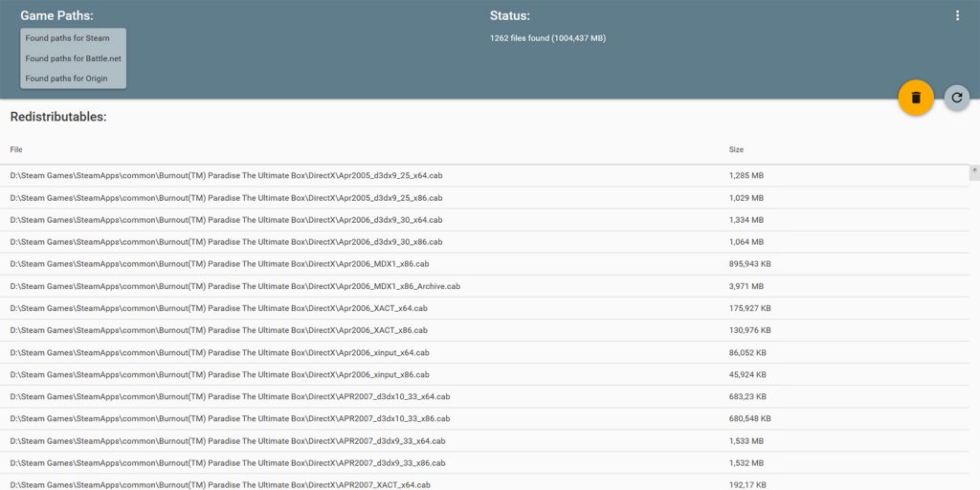Click size value 45,924 KB
Screen dimensions: 980x490
pyautogui.click(x=747, y=374)
